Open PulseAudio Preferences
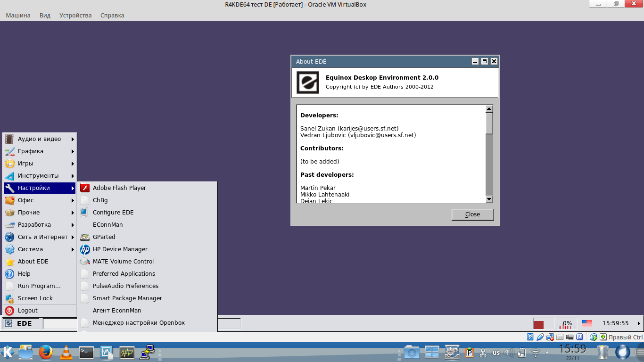The height and width of the screenshot is (362, 644). click(148, 286)
